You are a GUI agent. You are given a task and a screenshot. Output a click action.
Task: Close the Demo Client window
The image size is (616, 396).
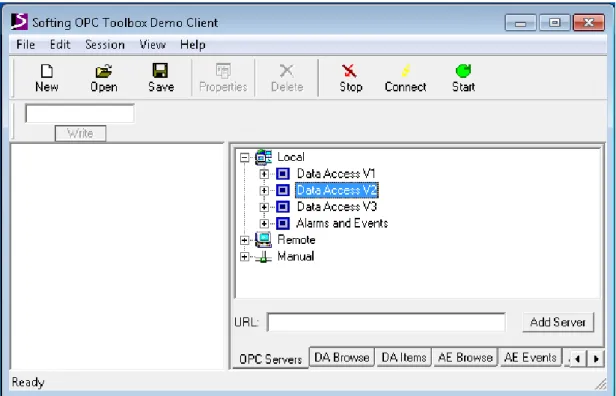[x=588, y=23]
